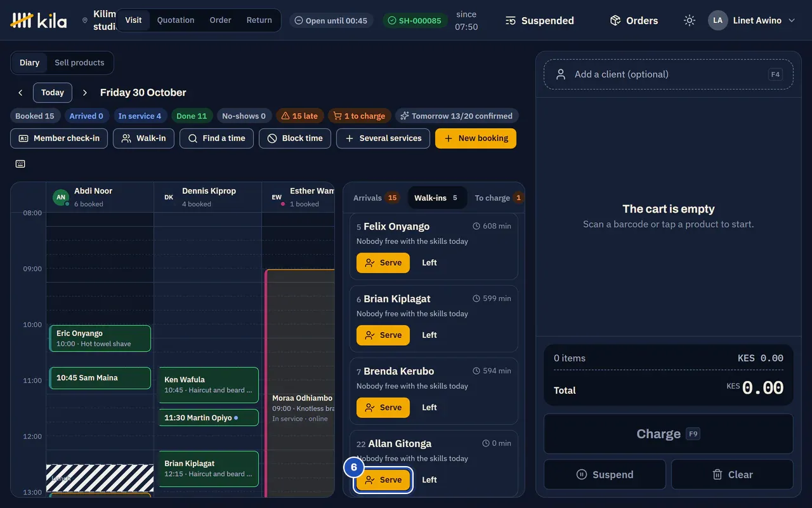Filter by the 15 late warning chip
This screenshot has width=812, height=508.
(x=299, y=116)
